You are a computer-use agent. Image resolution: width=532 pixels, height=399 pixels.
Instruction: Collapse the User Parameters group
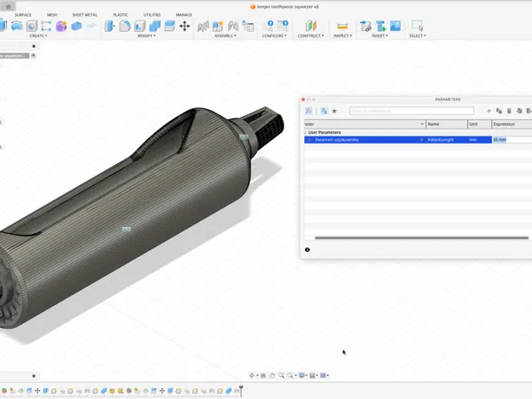305,133
